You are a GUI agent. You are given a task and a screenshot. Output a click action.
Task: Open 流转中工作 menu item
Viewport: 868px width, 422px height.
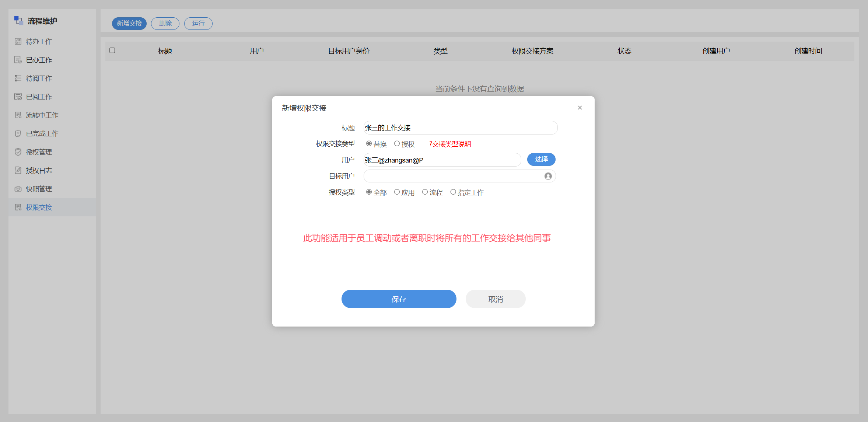tap(42, 115)
